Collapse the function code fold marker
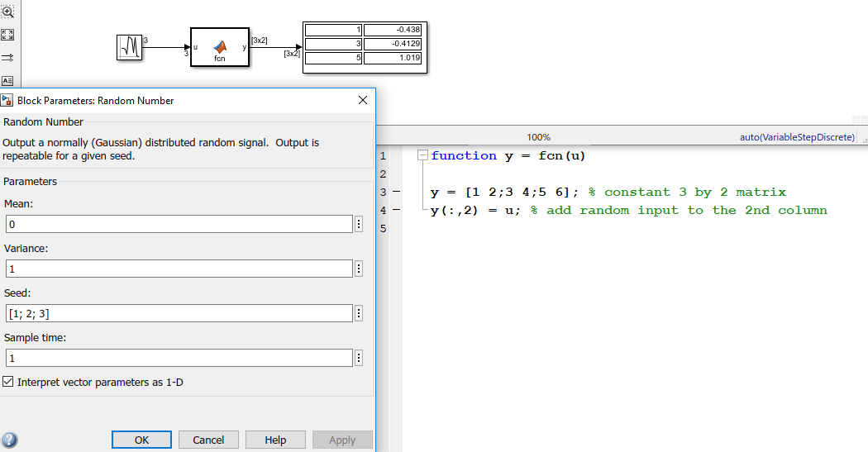 click(x=422, y=155)
